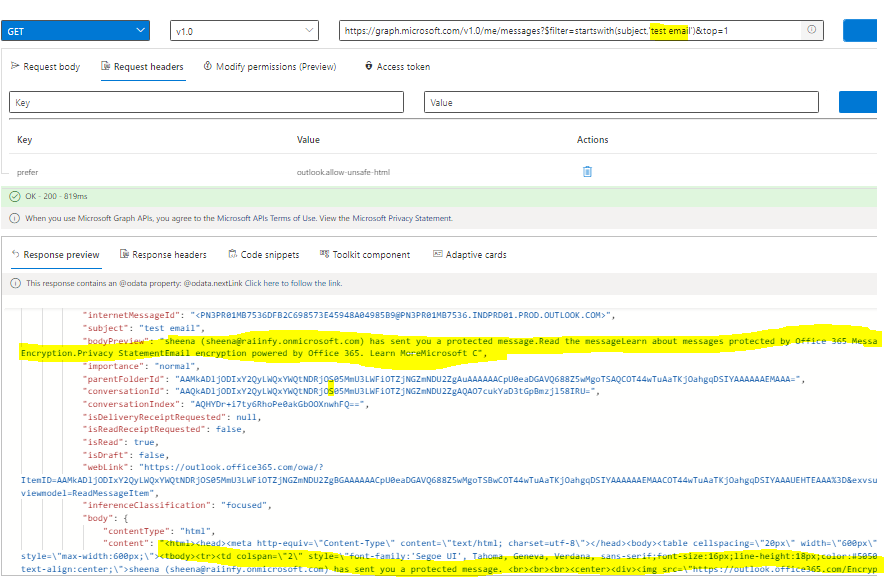The image size is (884, 577).
Task: Click the Request body send icon
Action: coord(15,66)
